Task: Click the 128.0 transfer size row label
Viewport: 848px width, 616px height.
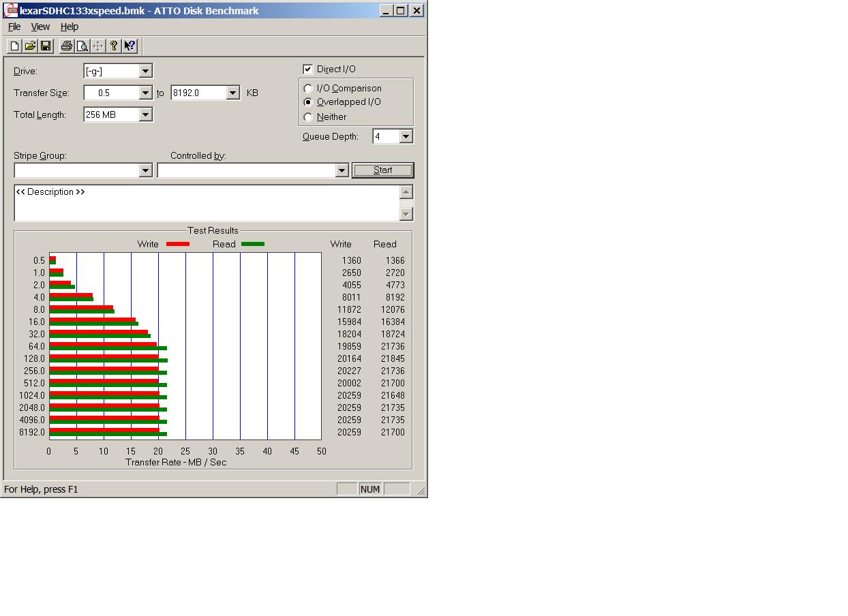Action: [34, 358]
